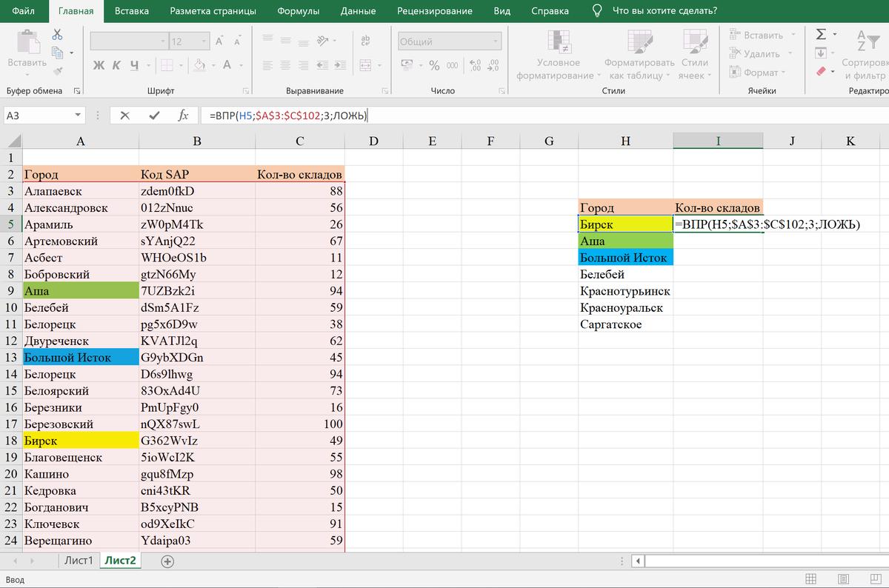Decrease font size with the small A icon

pyautogui.click(x=239, y=41)
